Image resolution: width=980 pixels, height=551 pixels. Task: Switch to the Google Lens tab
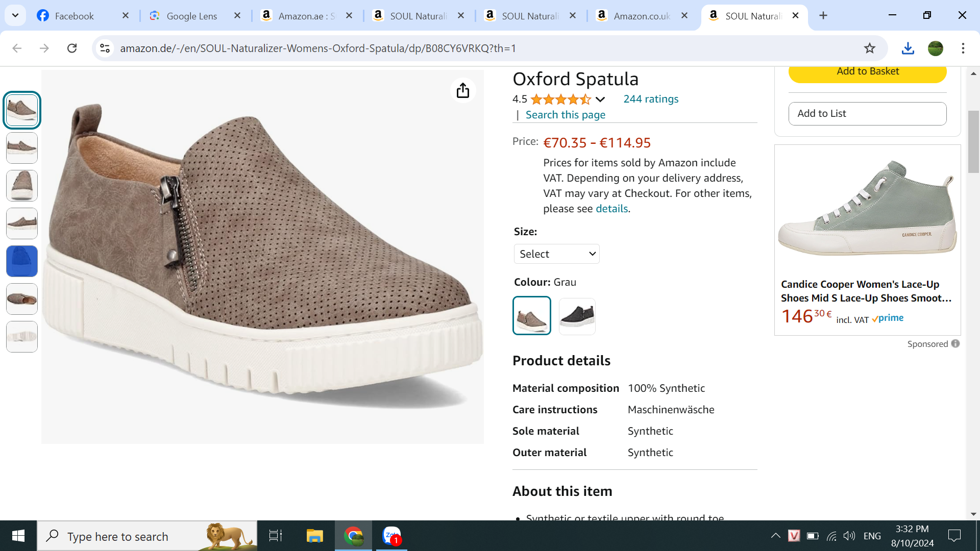click(x=192, y=16)
